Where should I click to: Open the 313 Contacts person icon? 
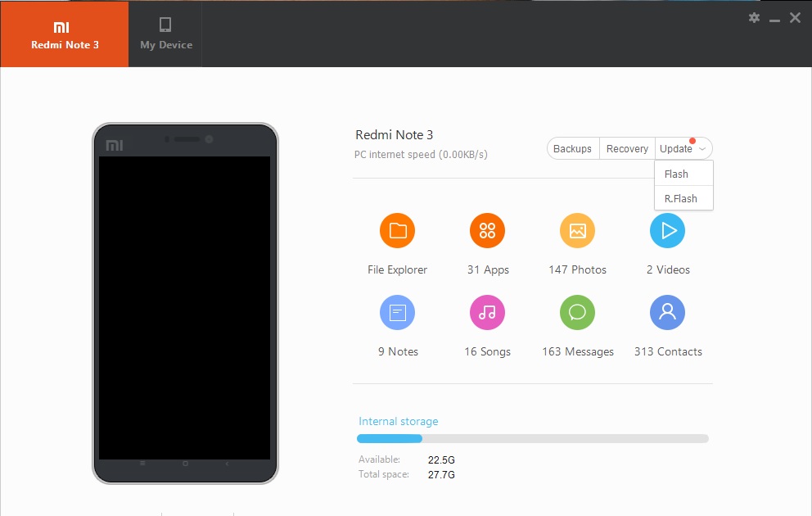(x=667, y=312)
